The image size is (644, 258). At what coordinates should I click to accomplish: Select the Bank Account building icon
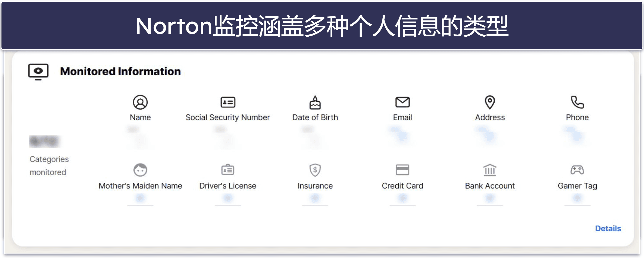click(490, 170)
